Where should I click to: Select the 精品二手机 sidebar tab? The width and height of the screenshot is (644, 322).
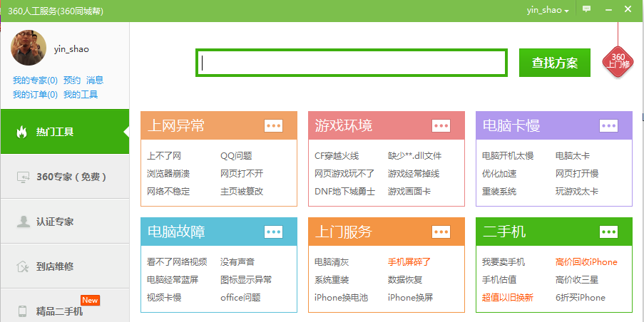click(65, 306)
